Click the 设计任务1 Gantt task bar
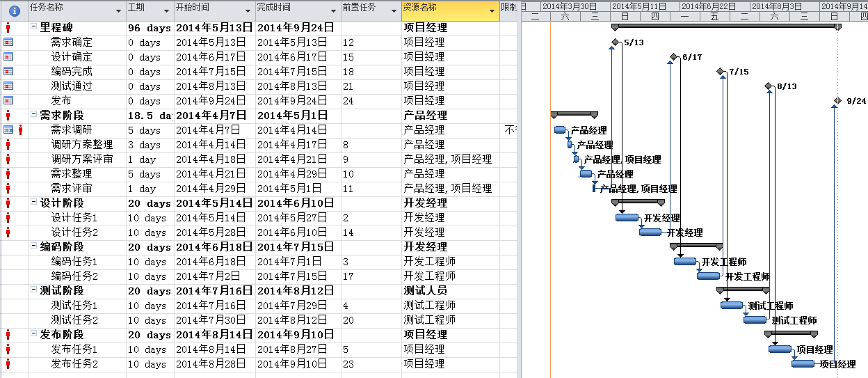Screen dimensions: 868x378 point(627,218)
